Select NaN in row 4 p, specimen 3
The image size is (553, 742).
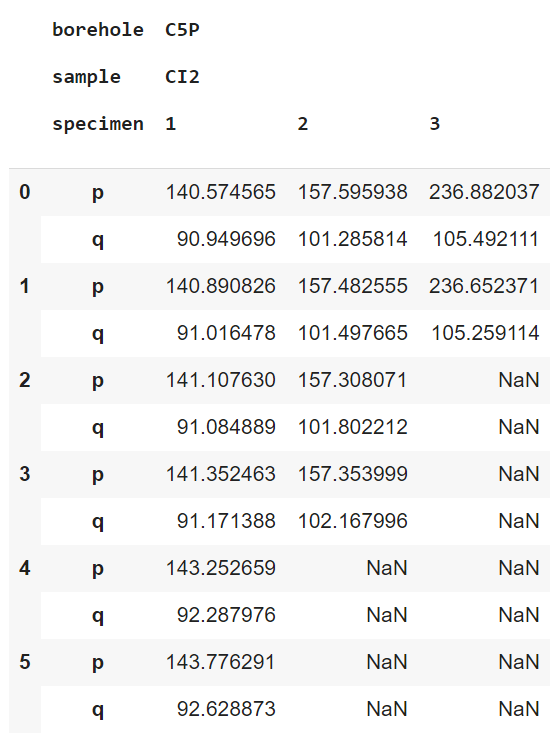pyautogui.click(x=519, y=568)
